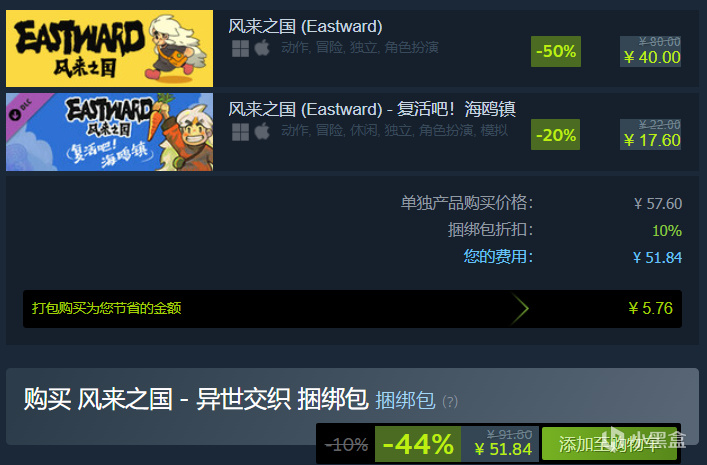Click the 您的费用 cost label
This screenshot has width=707, height=465.
pos(498,257)
